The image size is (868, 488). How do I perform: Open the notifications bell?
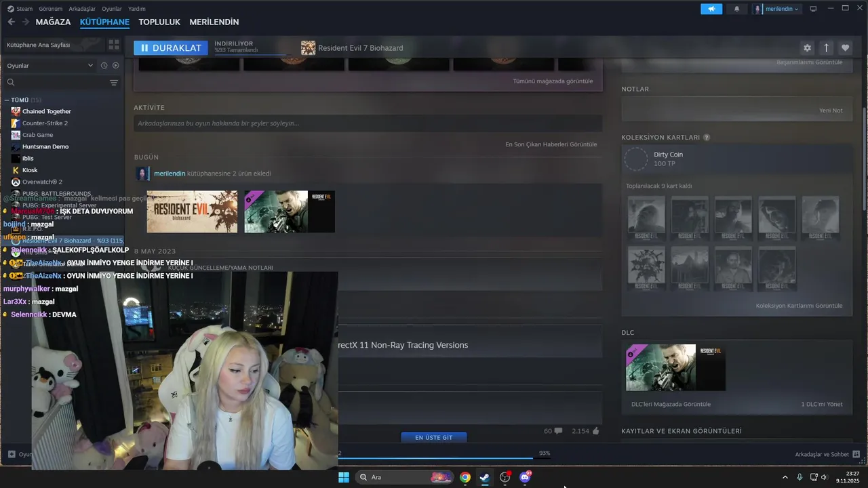click(736, 9)
